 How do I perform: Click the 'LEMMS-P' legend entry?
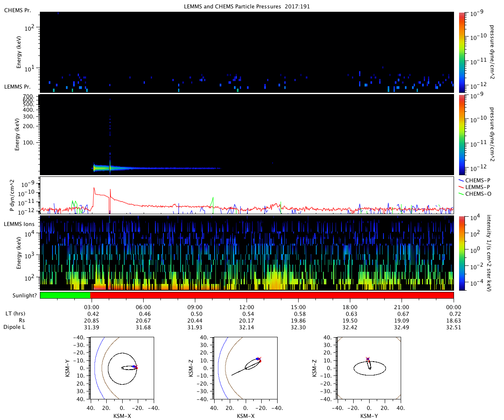[x=475, y=187]
